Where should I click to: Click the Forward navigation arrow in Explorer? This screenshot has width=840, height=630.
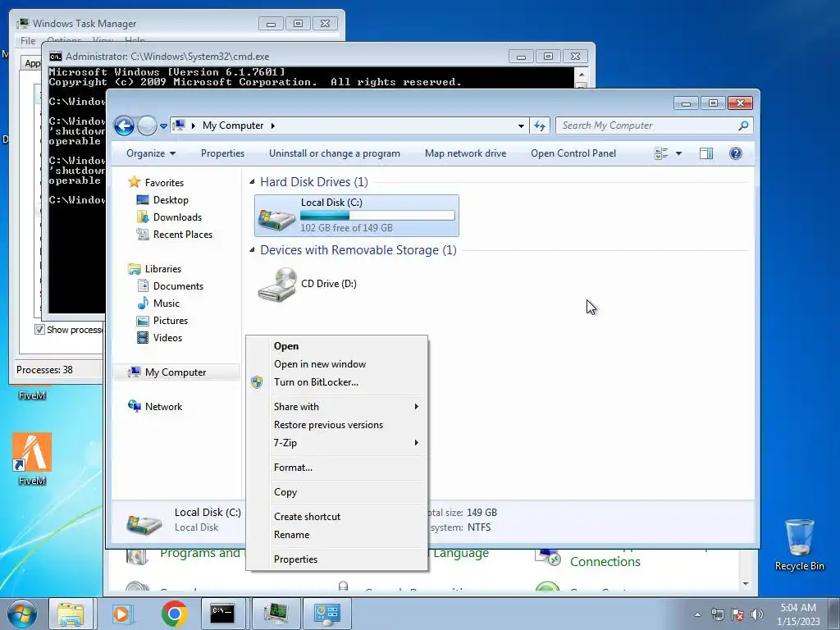tap(147, 126)
